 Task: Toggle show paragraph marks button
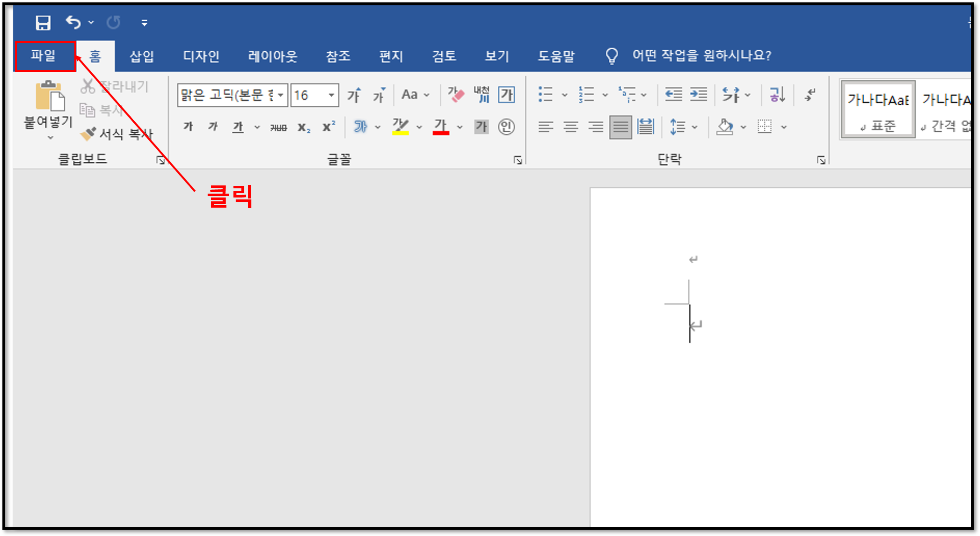810,95
